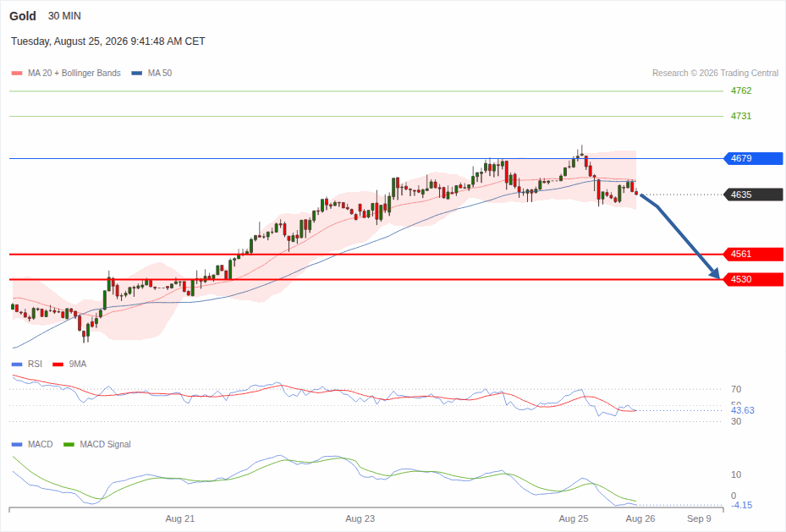Click the Aug 23 date axis label
Screen dimensions: 786x532
pos(360,518)
